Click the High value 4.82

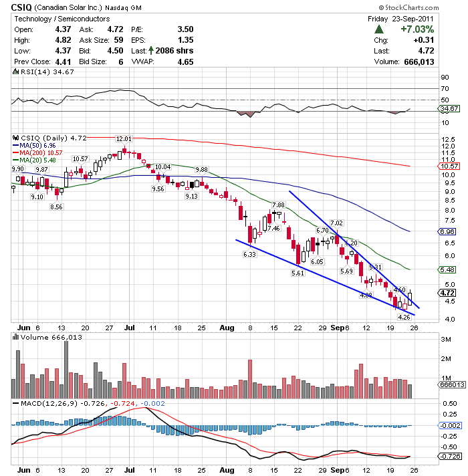[x=63, y=39]
